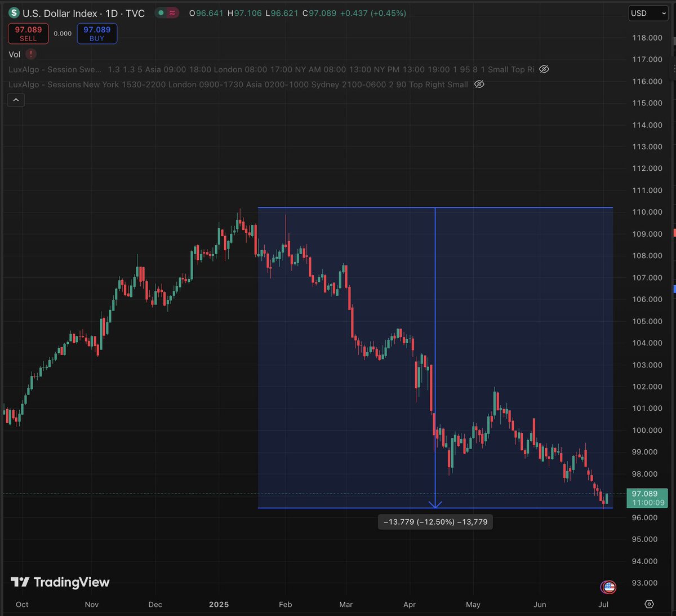The image size is (676, 616).
Task: Show the hidden LuxAlgo Sessions New York indicator
Action: 479,85
